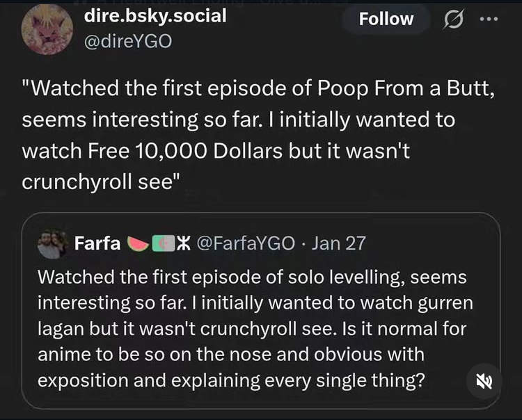Click the Amazigh symbol after the flag

tap(184, 243)
